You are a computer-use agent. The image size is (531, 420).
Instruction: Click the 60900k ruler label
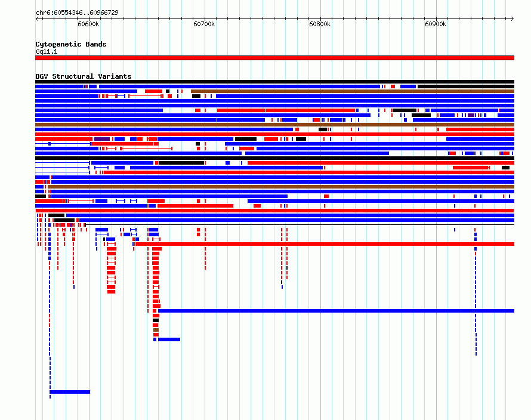coord(436,24)
